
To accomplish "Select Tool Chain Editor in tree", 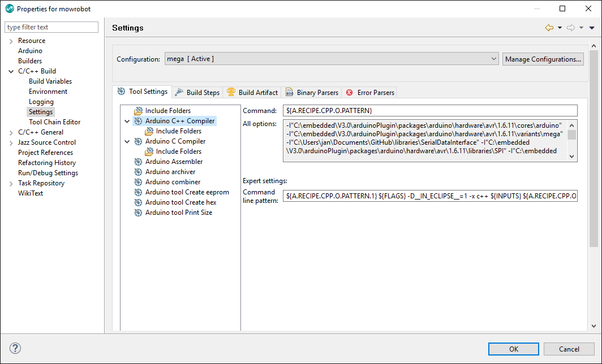I will coord(54,122).
